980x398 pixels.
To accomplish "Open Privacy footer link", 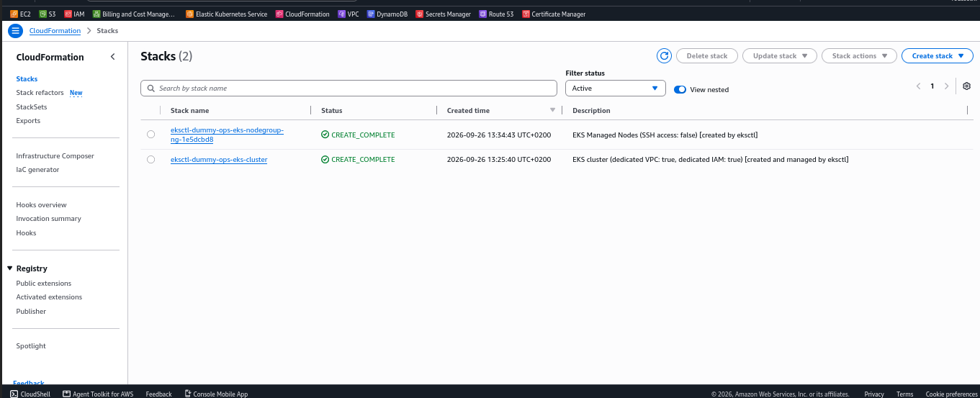I will pyautogui.click(x=874, y=394).
